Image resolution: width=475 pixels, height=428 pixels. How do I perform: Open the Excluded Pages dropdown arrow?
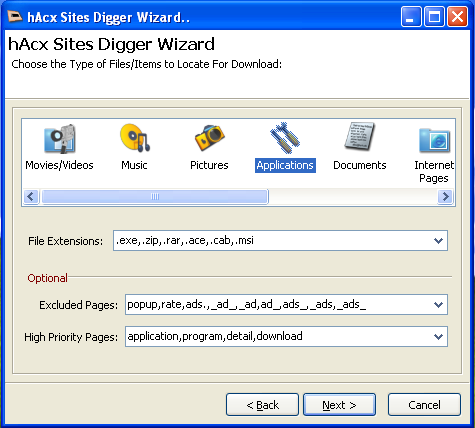tap(438, 304)
